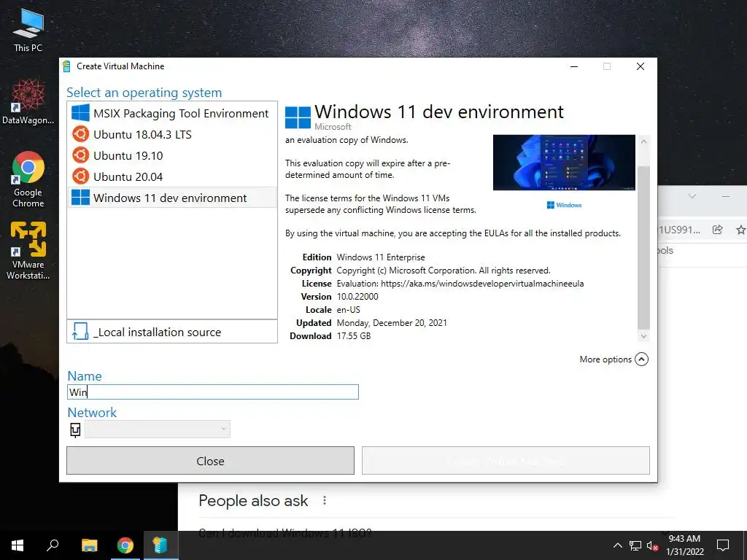Click the Version 10.0.22000 value
The image size is (747, 560).
[357, 296]
